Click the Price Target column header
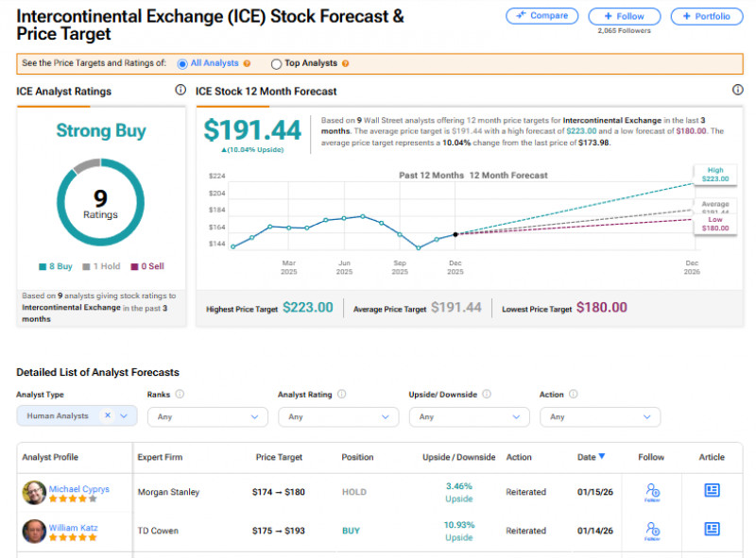Viewport: 756px width, 558px height. 279,457
